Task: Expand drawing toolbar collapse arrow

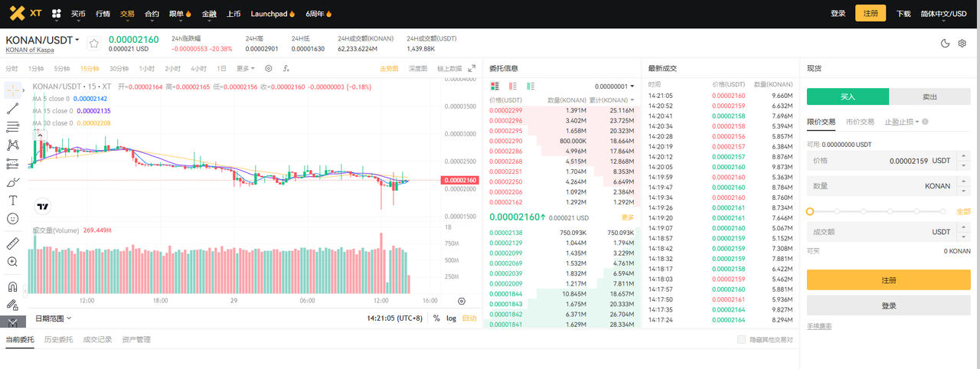Action: click(x=26, y=291)
